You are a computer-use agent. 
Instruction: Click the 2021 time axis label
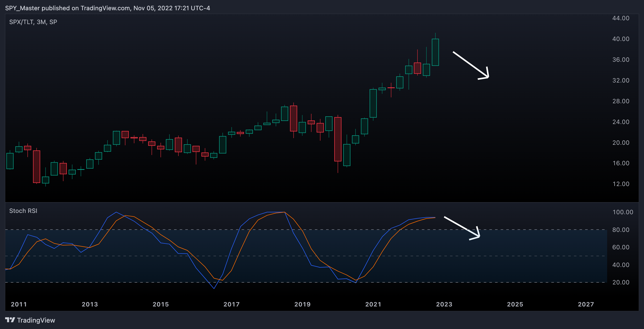(373, 304)
